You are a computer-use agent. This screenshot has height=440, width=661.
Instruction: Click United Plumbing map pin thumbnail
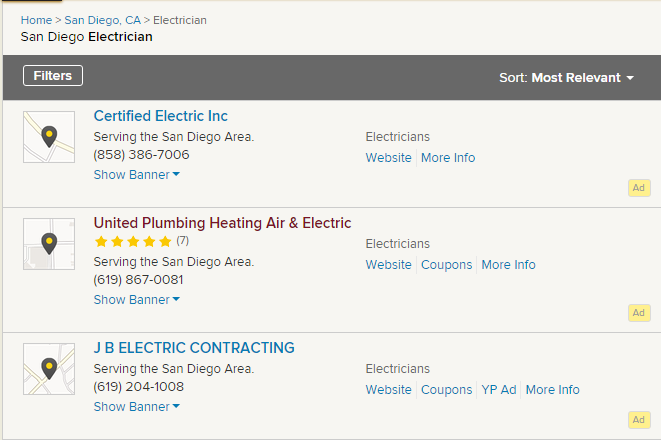[49, 244]
